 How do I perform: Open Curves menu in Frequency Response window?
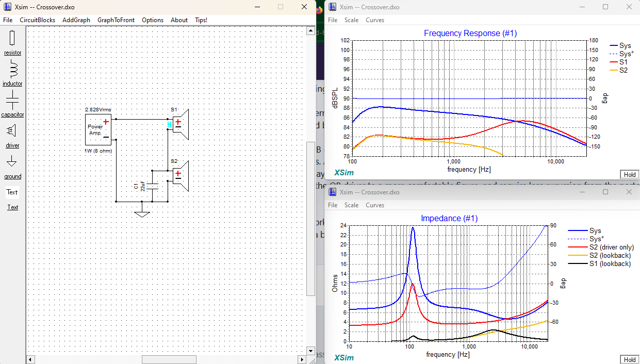(x=375, y=20)
